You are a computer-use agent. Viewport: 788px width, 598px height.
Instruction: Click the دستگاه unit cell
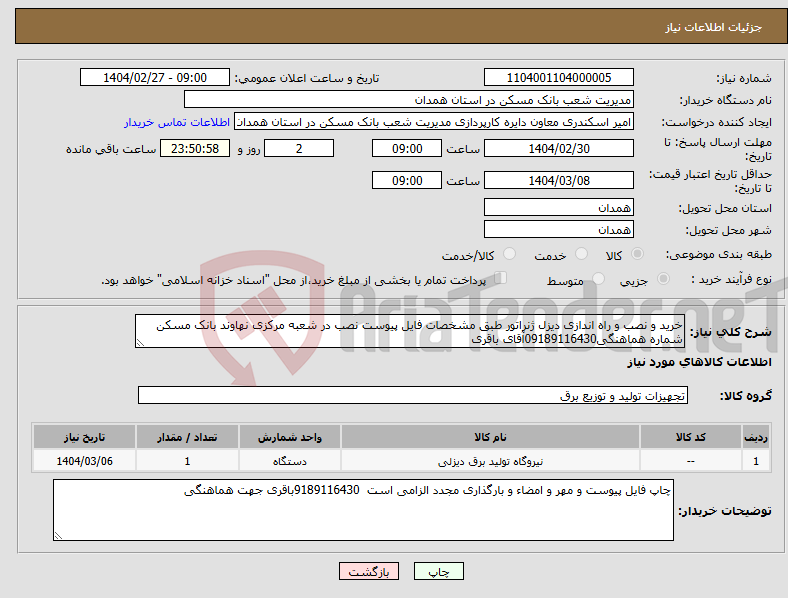pyautogui.click(x=290, y=461)
